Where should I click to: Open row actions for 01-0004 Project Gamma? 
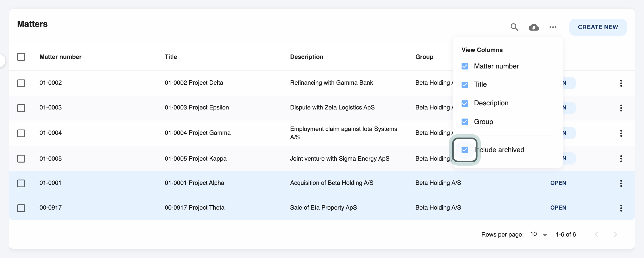pyautogui.click(x=621, y=133)
